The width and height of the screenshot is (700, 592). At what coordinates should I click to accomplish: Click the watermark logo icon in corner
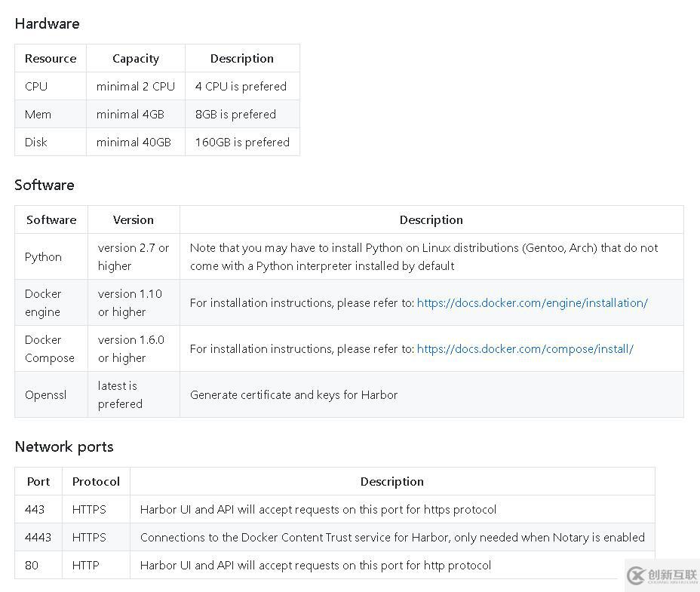(636, 575)
